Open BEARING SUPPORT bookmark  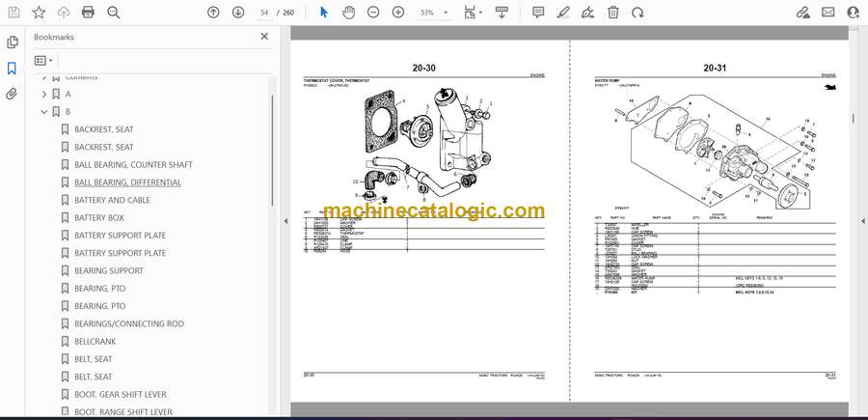coord(108,270)
